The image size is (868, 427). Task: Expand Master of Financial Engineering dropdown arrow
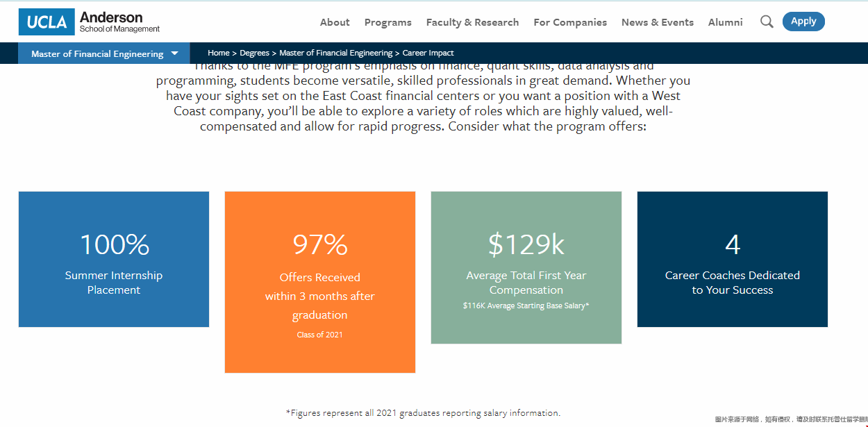(174, 53)
